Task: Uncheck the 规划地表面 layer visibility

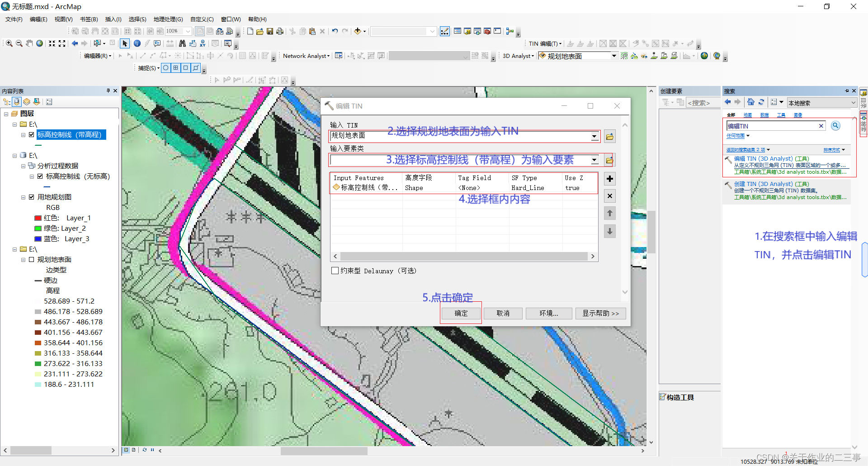Action: [x=32, y=259]
